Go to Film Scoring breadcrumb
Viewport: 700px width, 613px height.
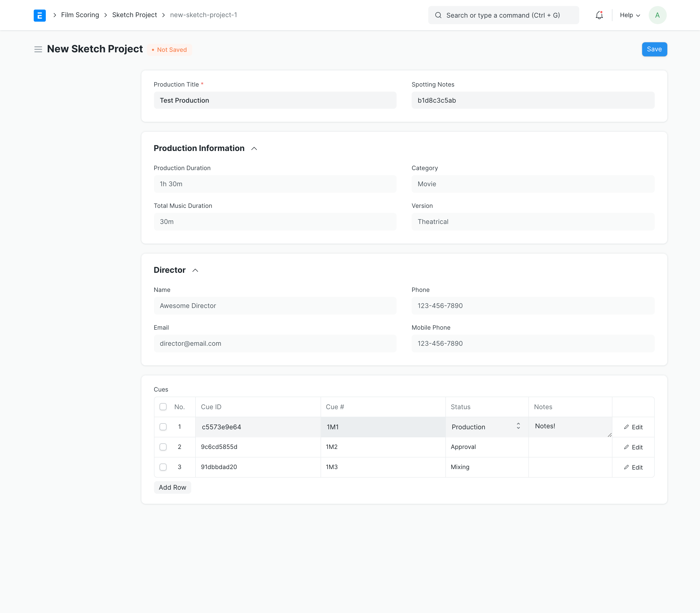click(80, 15)
